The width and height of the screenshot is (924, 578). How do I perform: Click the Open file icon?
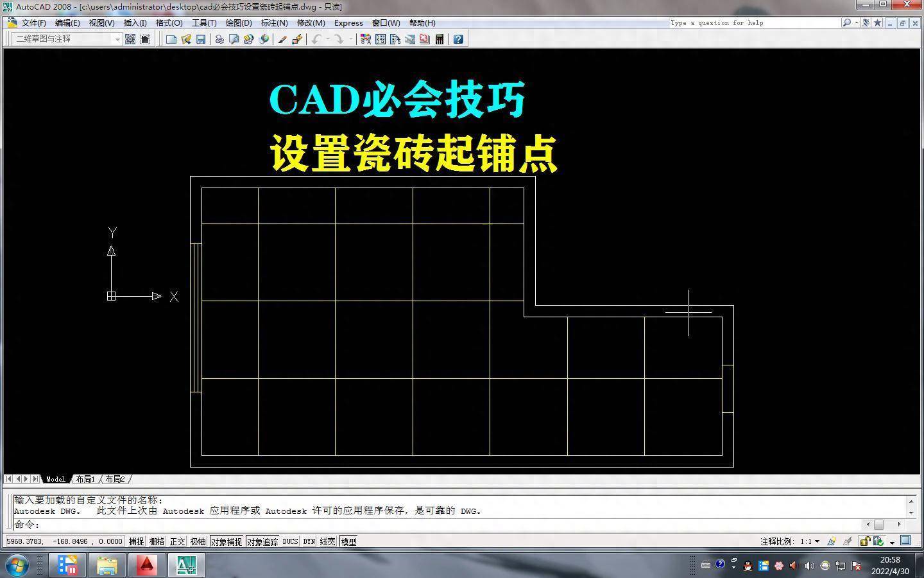(186, 39)
